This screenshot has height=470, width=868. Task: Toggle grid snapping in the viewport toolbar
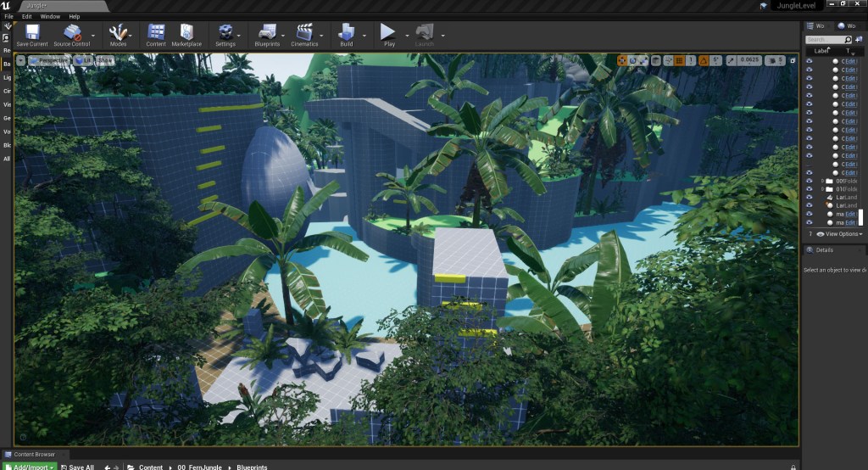(x=680, y=60)
